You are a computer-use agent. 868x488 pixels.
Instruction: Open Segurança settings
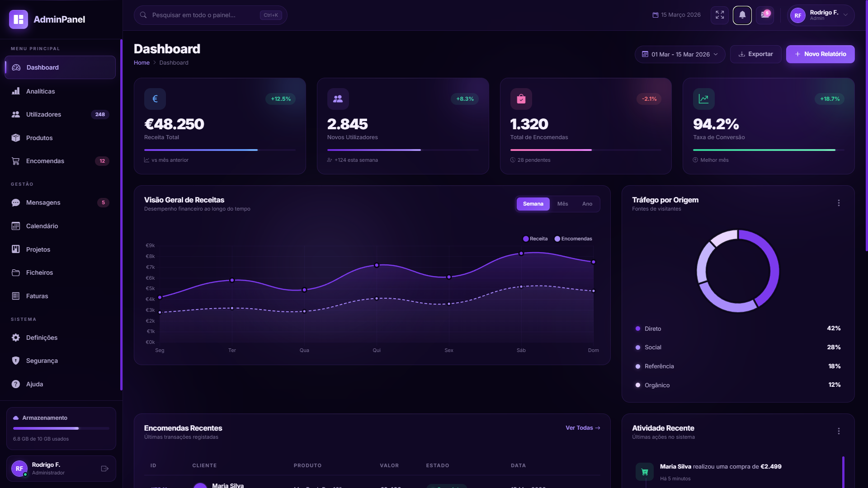[x=42, y=361]
